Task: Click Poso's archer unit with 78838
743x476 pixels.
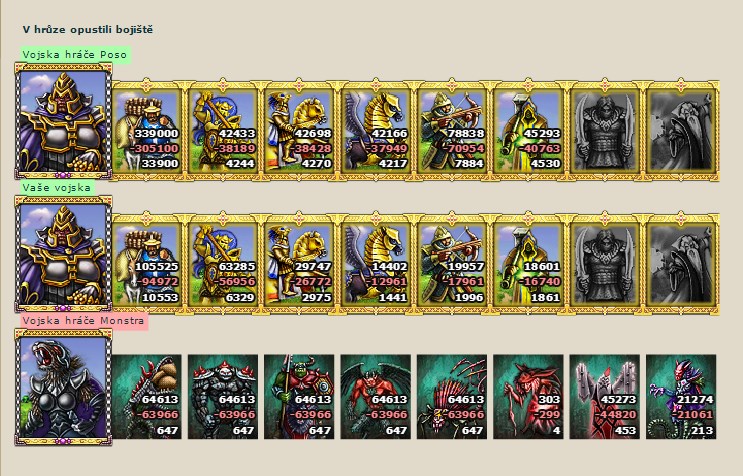Action: [452, 131]
